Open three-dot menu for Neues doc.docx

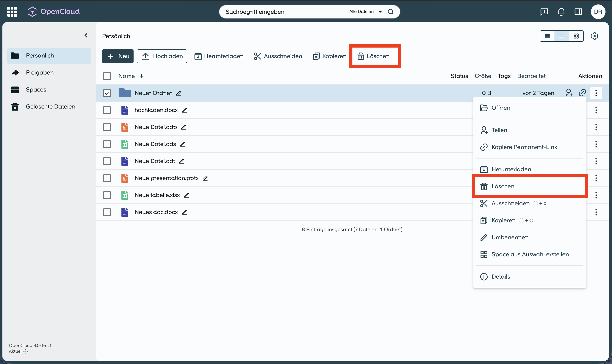596,212
